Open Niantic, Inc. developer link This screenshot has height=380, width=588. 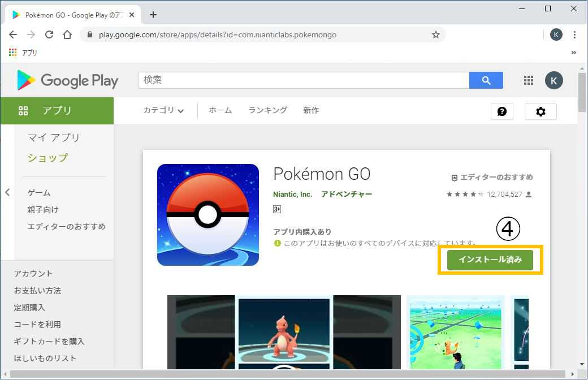coord(292,195)
